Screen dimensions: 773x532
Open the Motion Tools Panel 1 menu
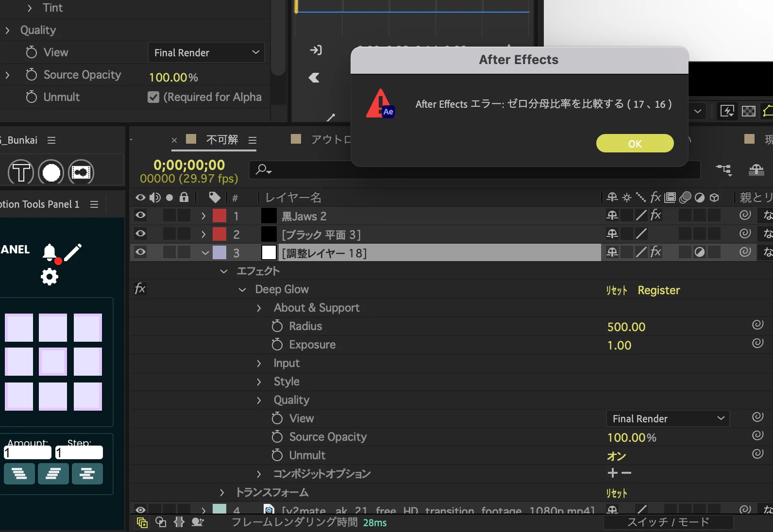(94, 204)
